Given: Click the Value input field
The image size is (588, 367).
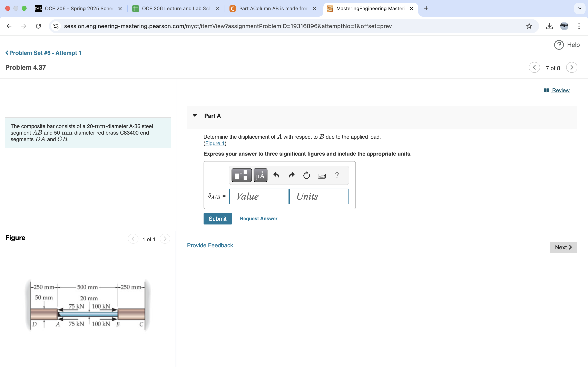Looking at the screenshot, I should pos(258,196).
